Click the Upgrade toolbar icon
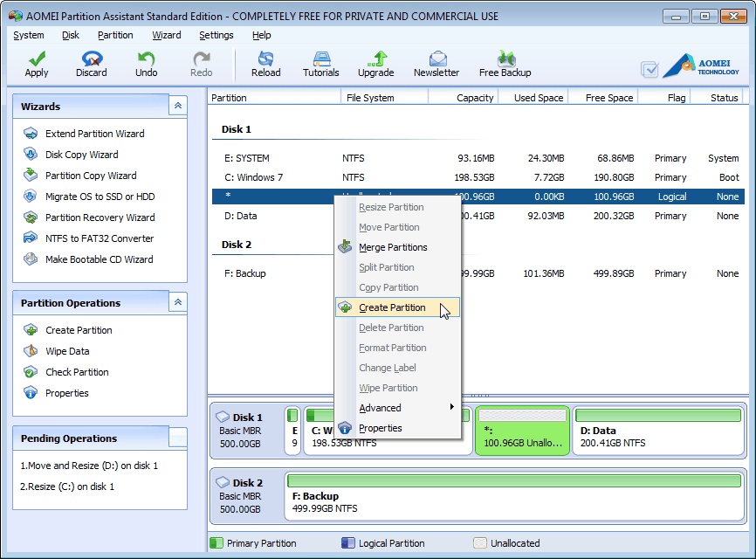The width and height of the screenshot is (756, 559). 375,63
